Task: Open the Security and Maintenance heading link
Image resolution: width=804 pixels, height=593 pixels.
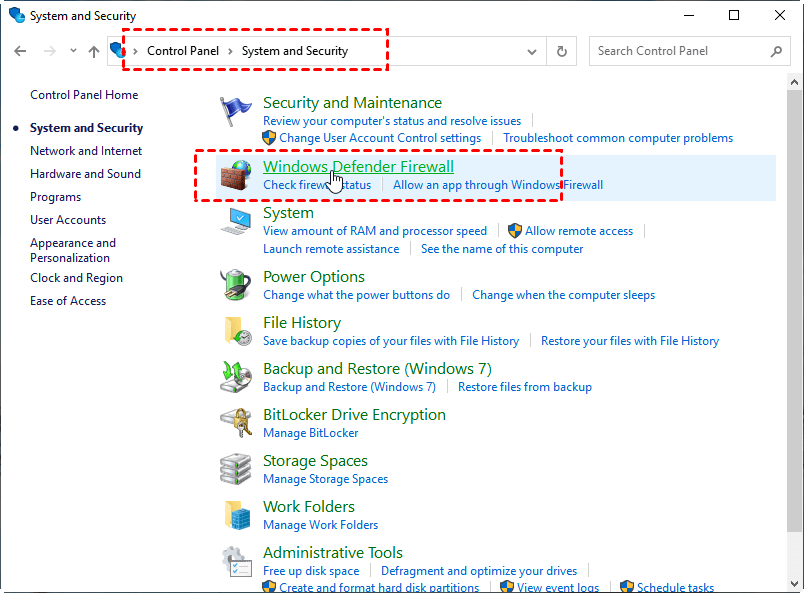Action: [x=352, y=103]
